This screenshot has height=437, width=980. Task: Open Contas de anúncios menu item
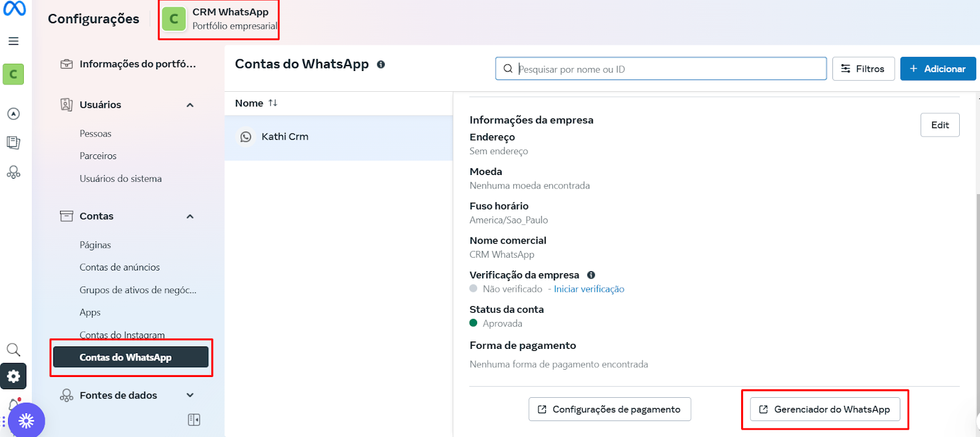[119, 267]
